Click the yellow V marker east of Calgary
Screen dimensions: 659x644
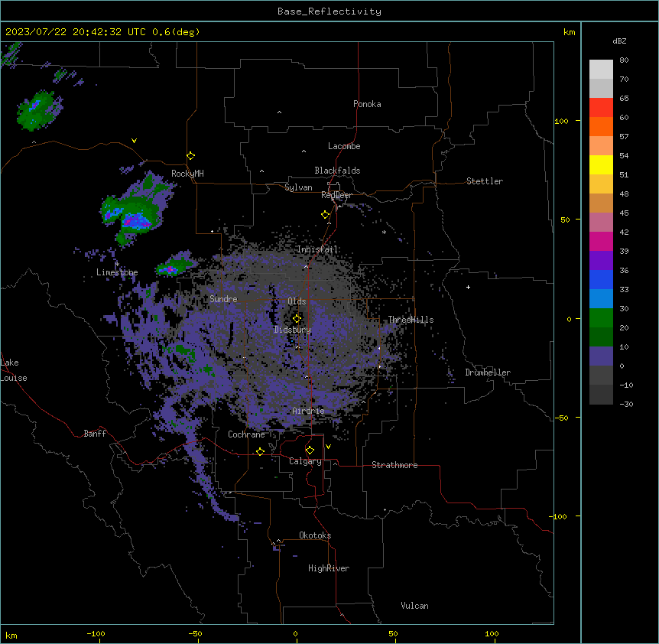point(328,447)
